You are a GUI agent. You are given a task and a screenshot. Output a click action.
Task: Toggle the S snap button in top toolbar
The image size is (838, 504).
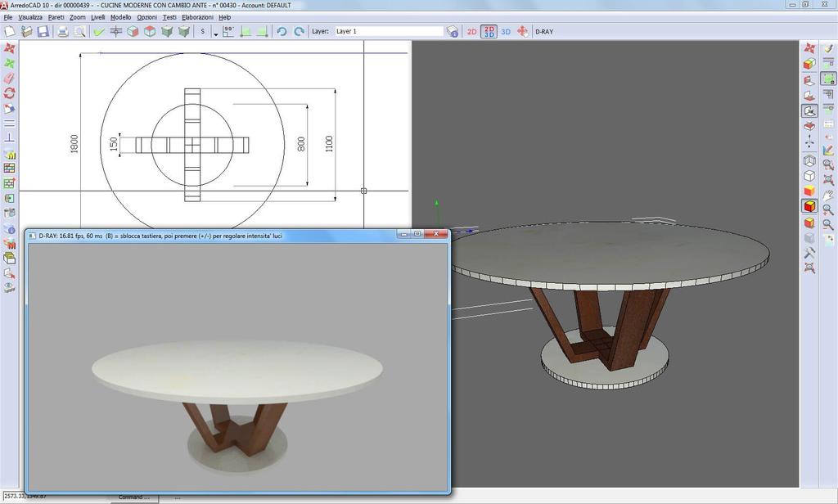click(x=203, y=32)
